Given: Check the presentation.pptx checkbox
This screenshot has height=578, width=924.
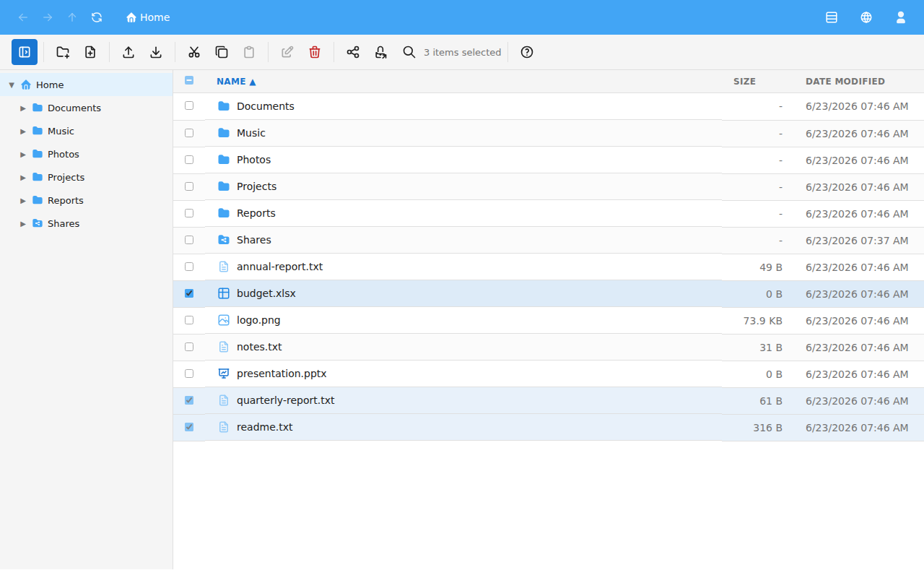Looking at the screenshot, I should click(x=189, y=373).
